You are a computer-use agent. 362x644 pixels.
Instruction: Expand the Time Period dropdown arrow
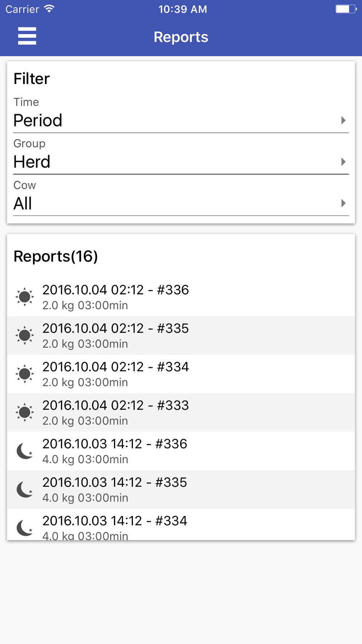pyautogui.click(x=343, y=120)
